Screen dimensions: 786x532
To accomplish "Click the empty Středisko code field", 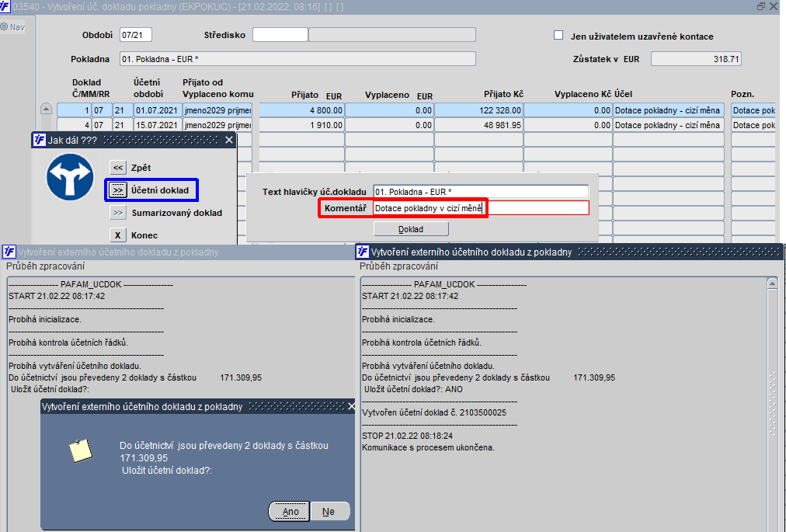I will click(280, 35).
